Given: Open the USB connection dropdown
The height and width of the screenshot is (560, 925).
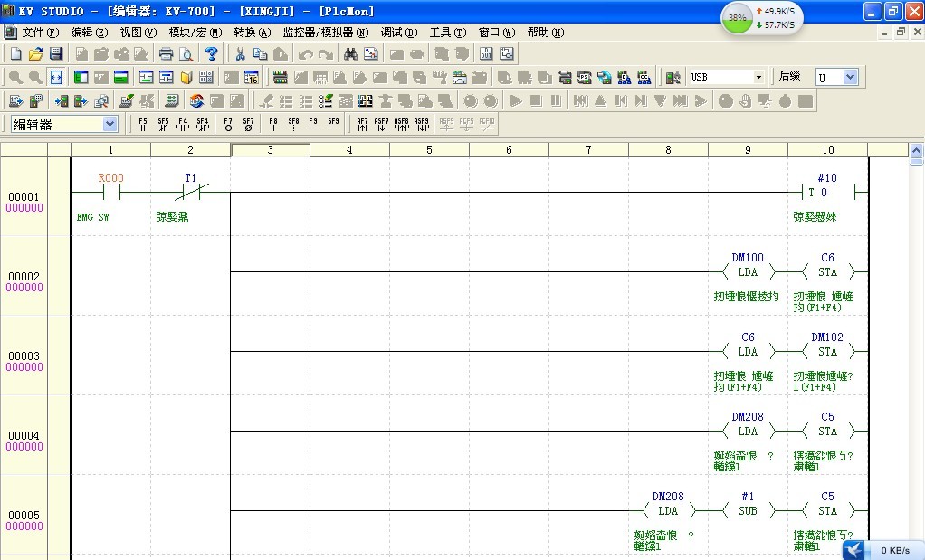Looking at the screenshot, I should pyautogui.click(x=758, y=78).
